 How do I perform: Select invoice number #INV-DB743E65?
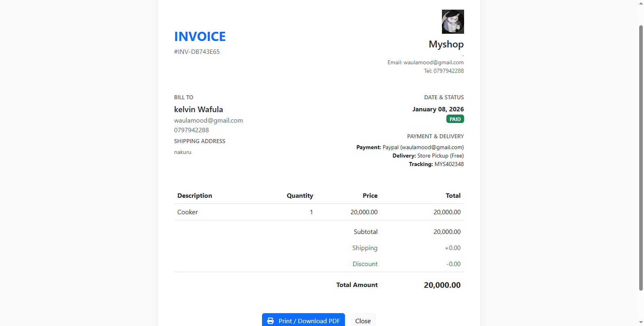pos(197,52)
